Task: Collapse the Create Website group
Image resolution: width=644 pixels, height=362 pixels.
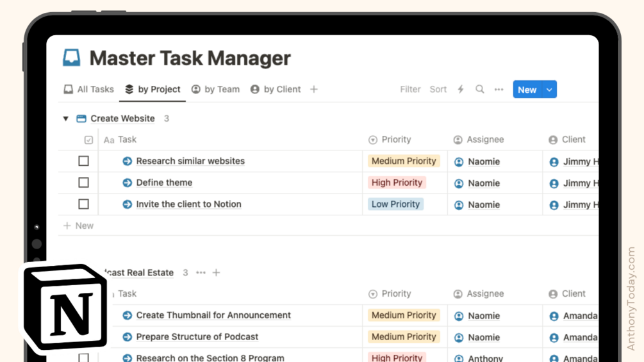Action: coord(65,119)
